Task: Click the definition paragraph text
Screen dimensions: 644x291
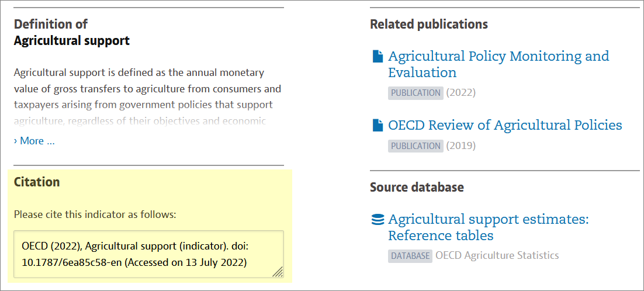Action: click(147, 97)
